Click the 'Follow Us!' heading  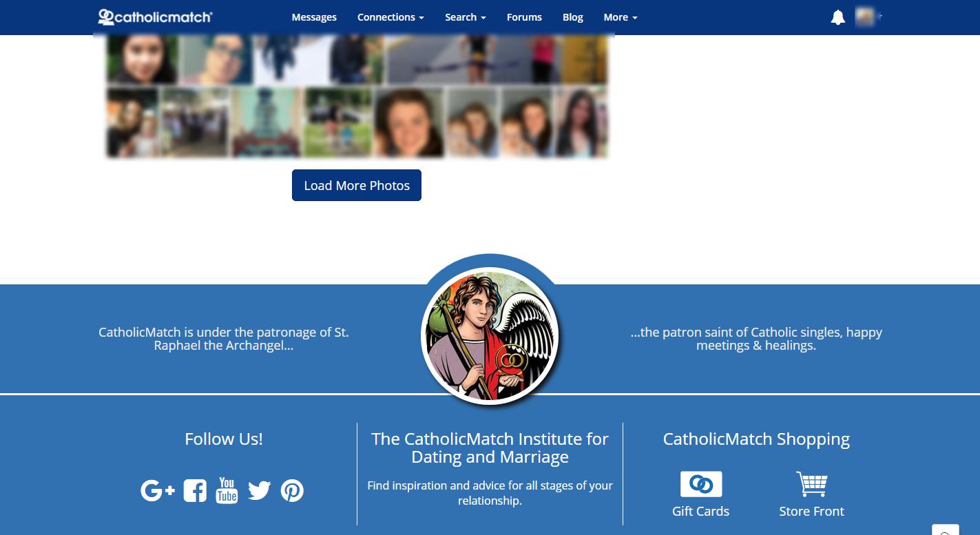pos(224,439)
